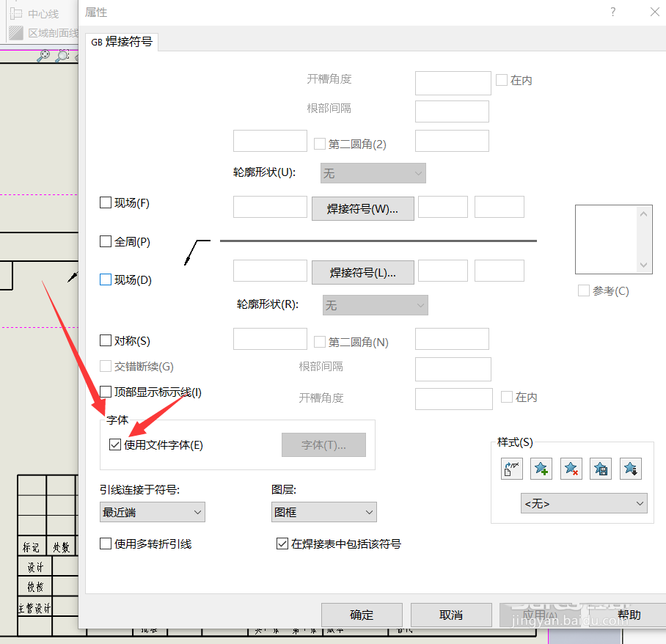Open the 图层 dropdown showing 图框
Screen dimensions: 666x644
[324, 512]
